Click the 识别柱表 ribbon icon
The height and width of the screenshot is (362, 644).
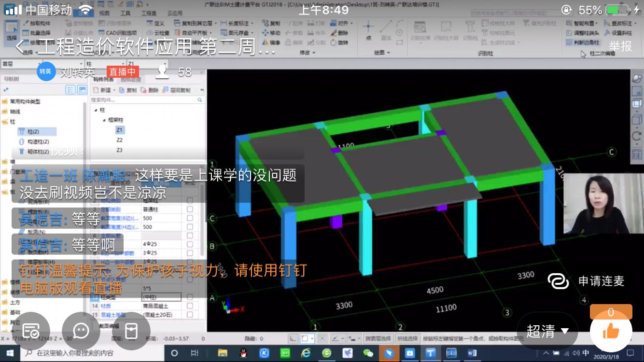(x=420, y=31)
